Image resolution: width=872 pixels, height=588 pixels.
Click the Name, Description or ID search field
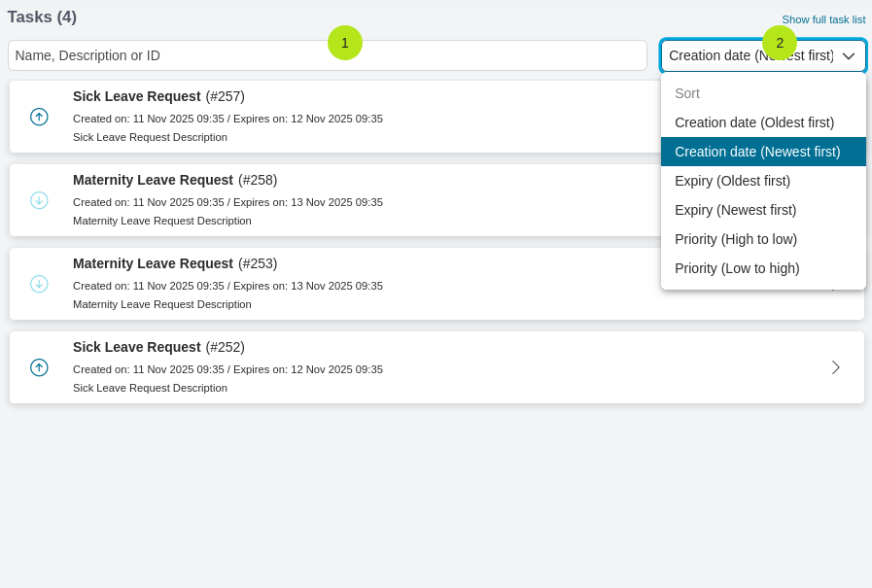[326, 55]
